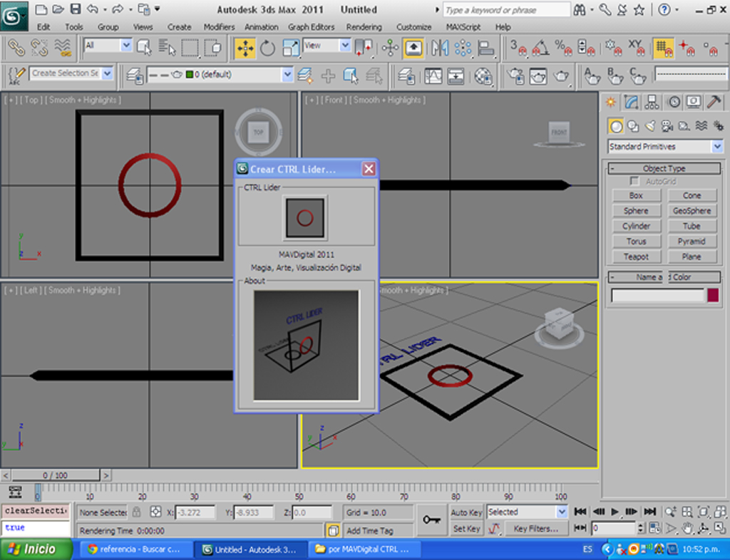Select the Cameras category icon

pos(667,126)
